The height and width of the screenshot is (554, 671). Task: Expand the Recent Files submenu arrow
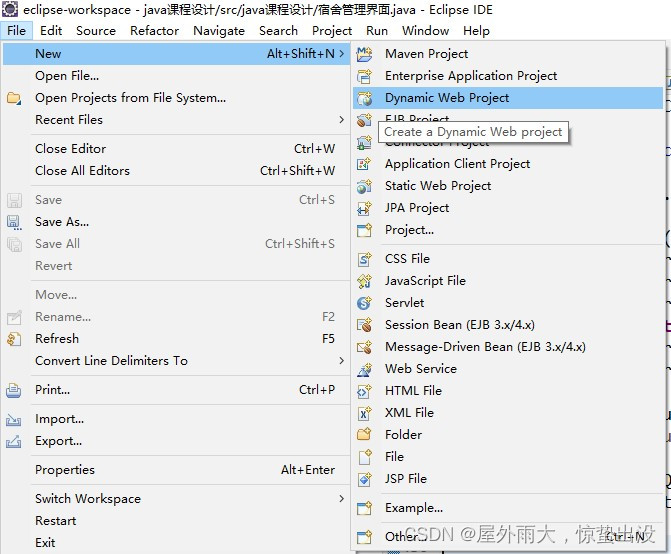pos(341,120)
